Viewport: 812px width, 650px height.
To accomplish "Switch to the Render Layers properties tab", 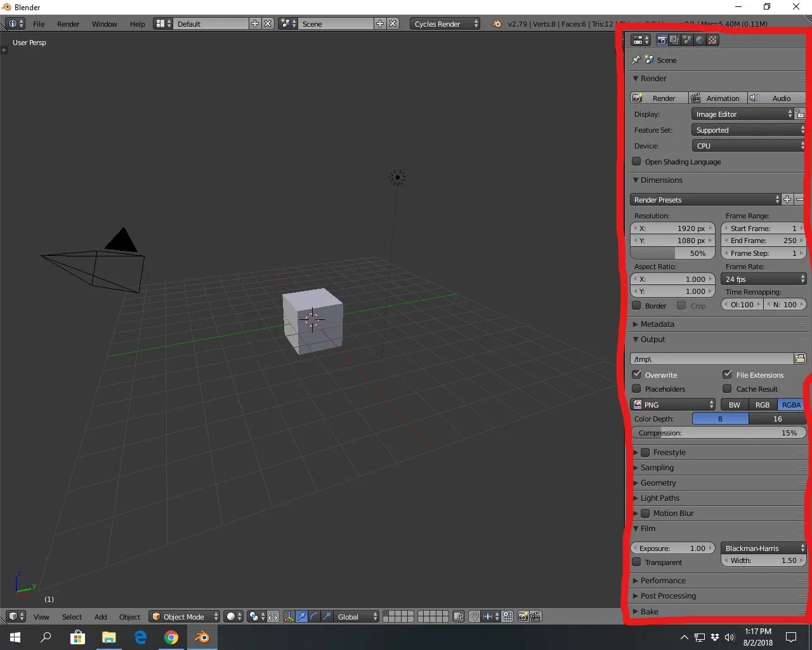I will [674, 39].
